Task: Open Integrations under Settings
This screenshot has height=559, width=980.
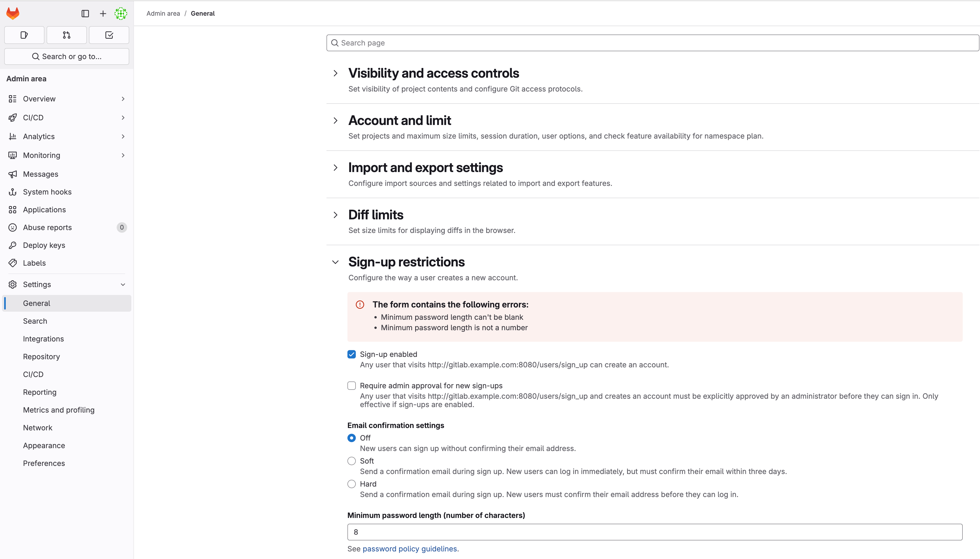Action: (43, 339)
